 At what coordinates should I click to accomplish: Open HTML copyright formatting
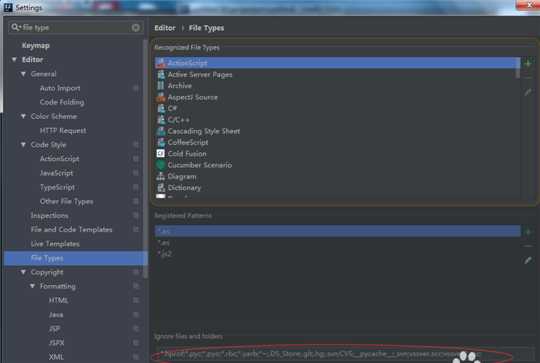[x=59, y=300]
